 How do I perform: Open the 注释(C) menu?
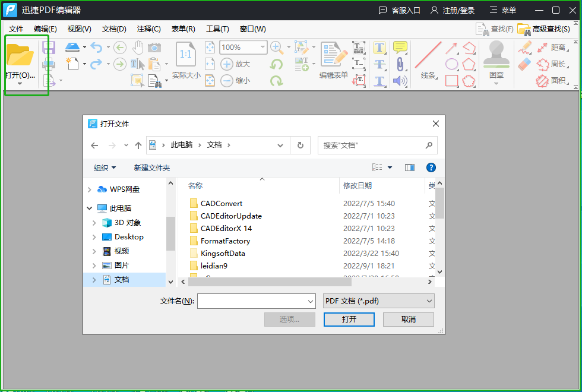tap(149, 29)
